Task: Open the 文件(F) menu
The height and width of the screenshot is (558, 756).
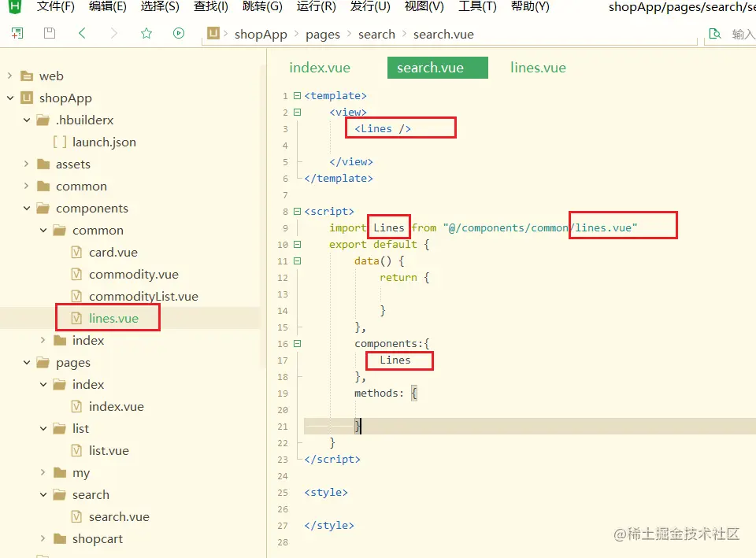Action: [56, 7]
